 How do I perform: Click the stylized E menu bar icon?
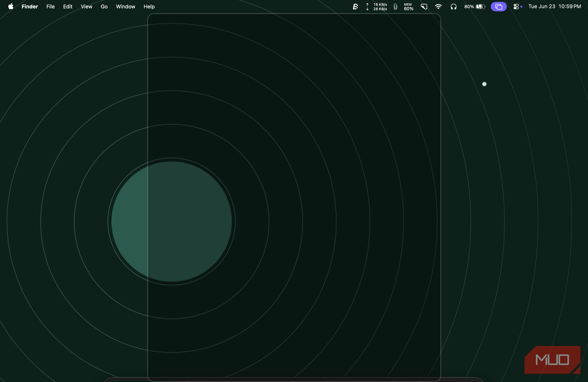[355, 7]
